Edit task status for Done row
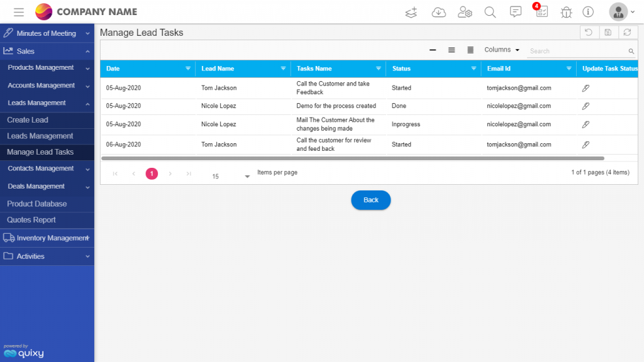This screenshot has height=362, width=644. tap(586, 106)
